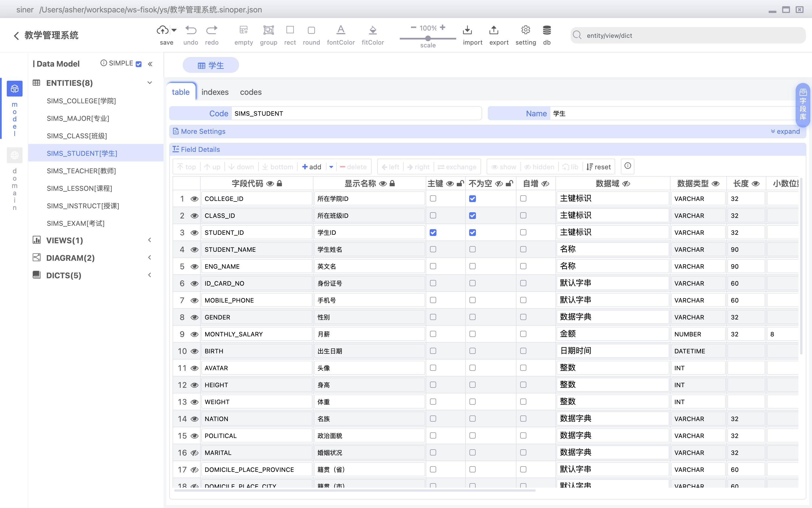This screenshot has height=508, width=812.
Task: Open 数据类型 DATETIME dropdown for BIRTH
Action: 698,351
